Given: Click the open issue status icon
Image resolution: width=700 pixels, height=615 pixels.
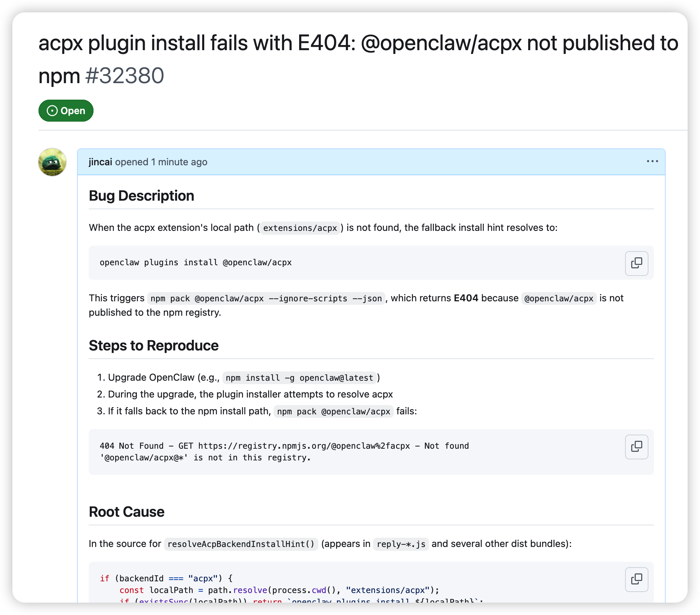Looking at the screenshot, I should pos(52,111).
